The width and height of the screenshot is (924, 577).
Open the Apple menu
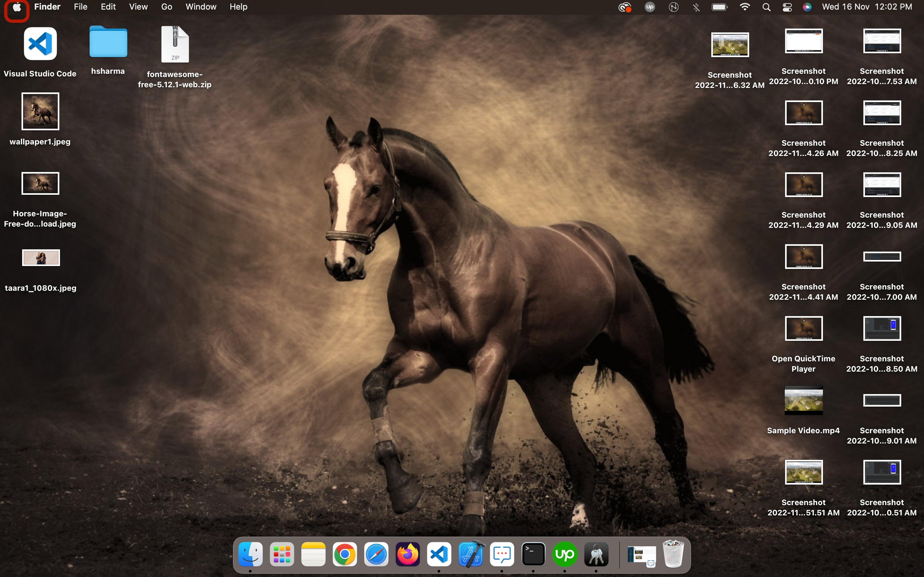click(17, 7)
